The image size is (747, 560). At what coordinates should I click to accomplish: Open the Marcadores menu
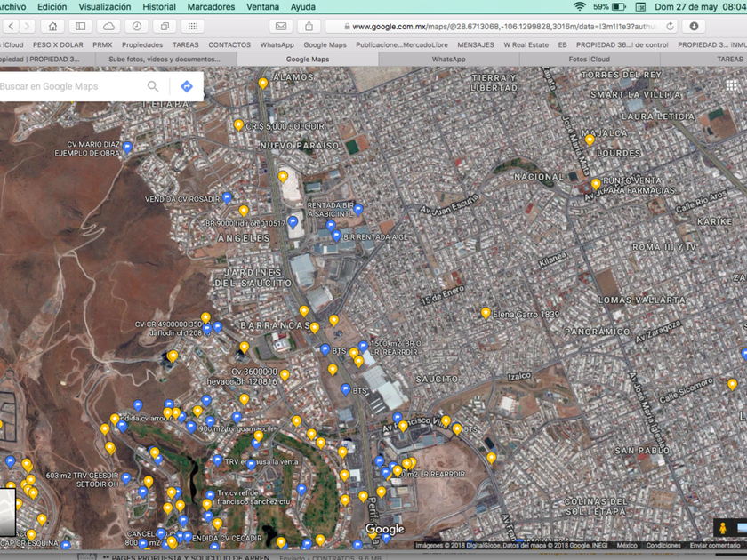point(211,6)
